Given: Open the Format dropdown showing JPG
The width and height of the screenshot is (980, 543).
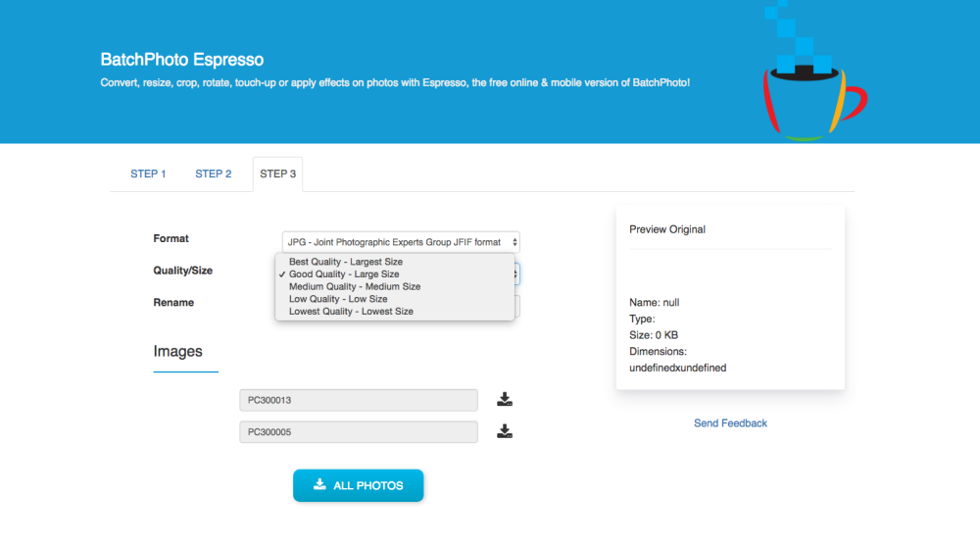Looking at the screenshot, I should pos(401,242).
